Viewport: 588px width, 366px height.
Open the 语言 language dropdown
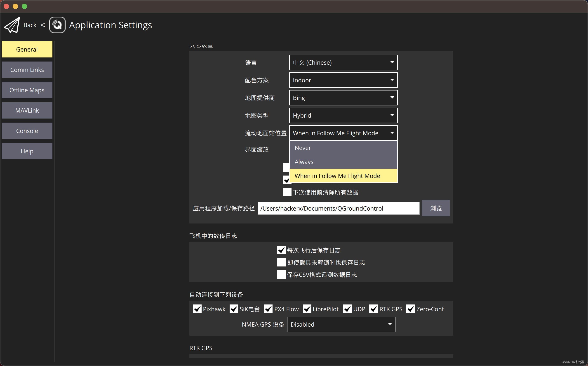[343, 62]
